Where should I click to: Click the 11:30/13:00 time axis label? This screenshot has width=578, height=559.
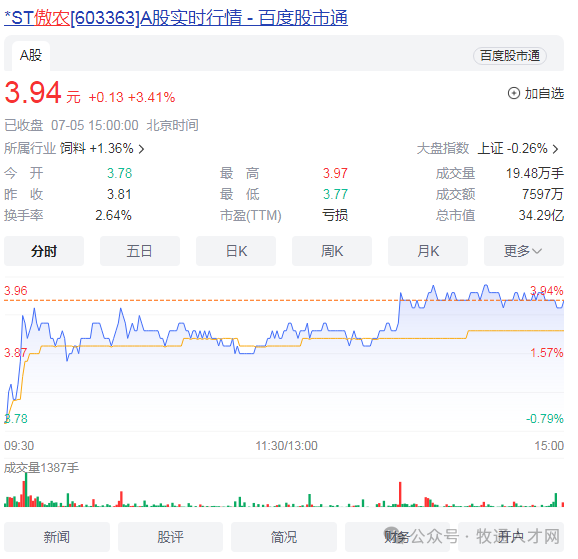286,446
